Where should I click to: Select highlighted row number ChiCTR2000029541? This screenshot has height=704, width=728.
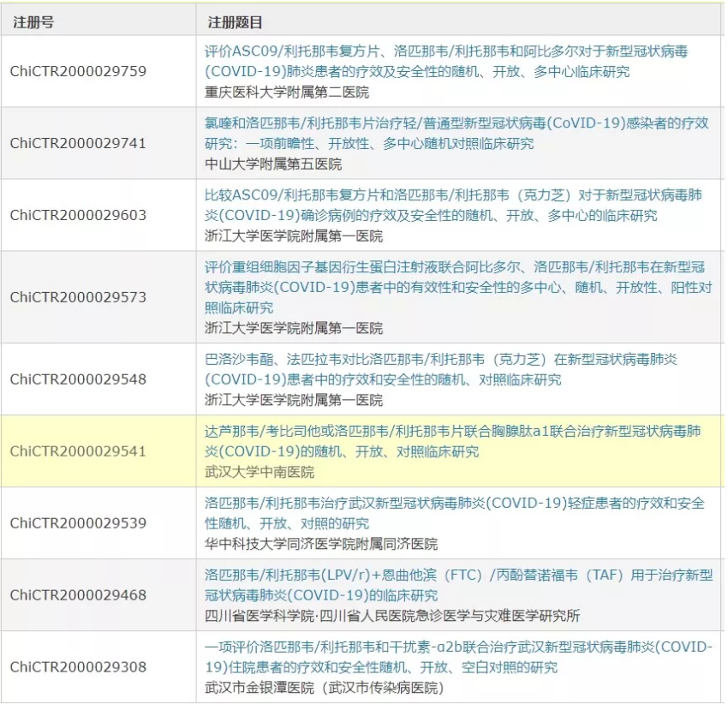[78, 451]
